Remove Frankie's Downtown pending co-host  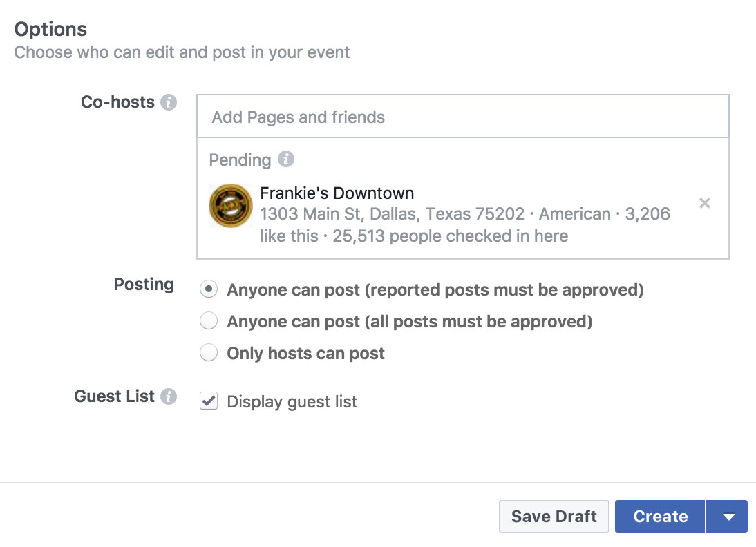(x=704, y=203)
